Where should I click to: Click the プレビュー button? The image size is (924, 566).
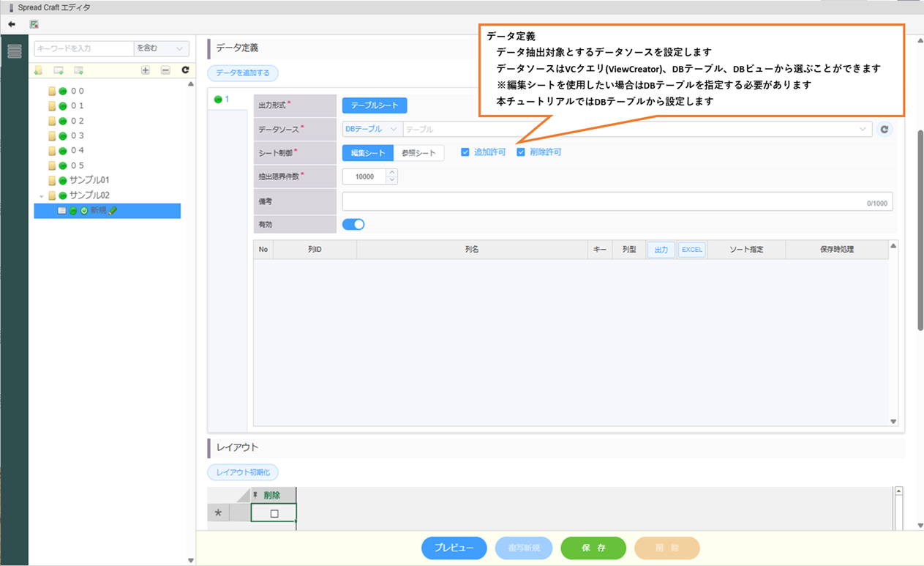pyautogui.click(x=454, y=548)
